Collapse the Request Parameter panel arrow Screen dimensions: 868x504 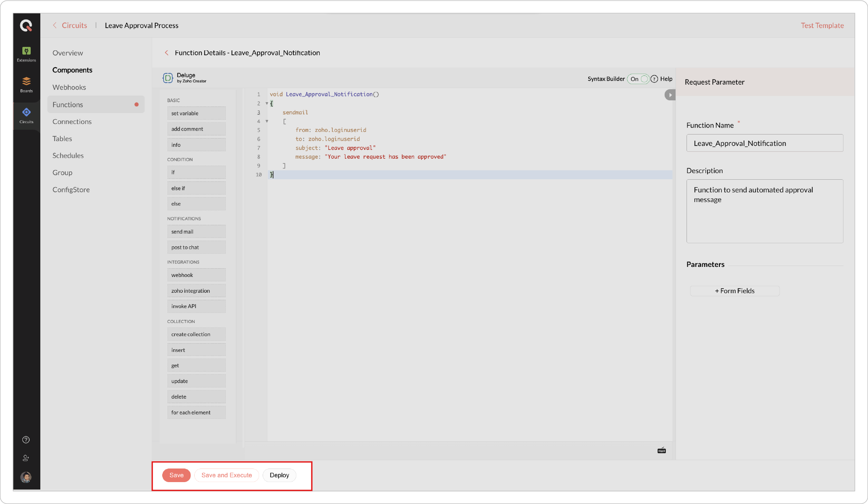pyautogui.click(x=670, y=95)
